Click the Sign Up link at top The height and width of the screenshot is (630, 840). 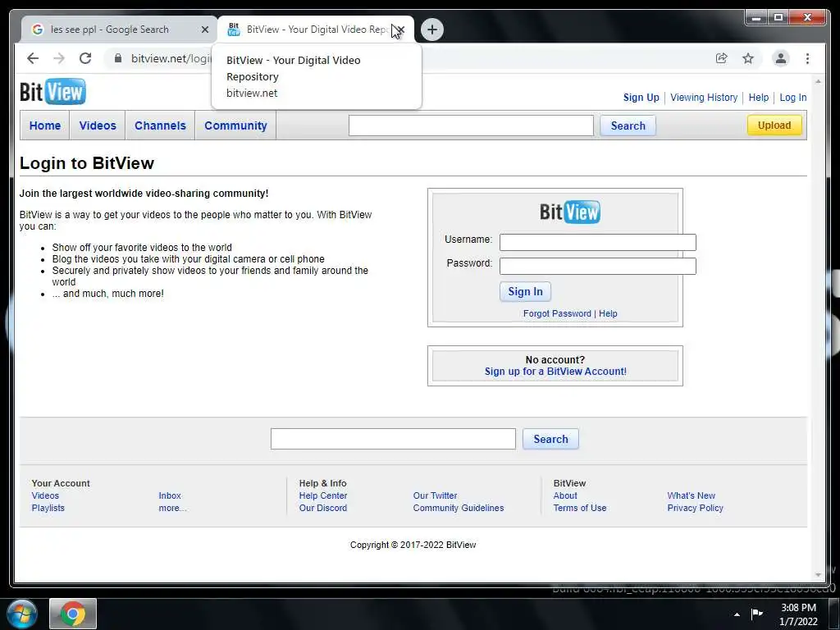[x=641, y=98]
